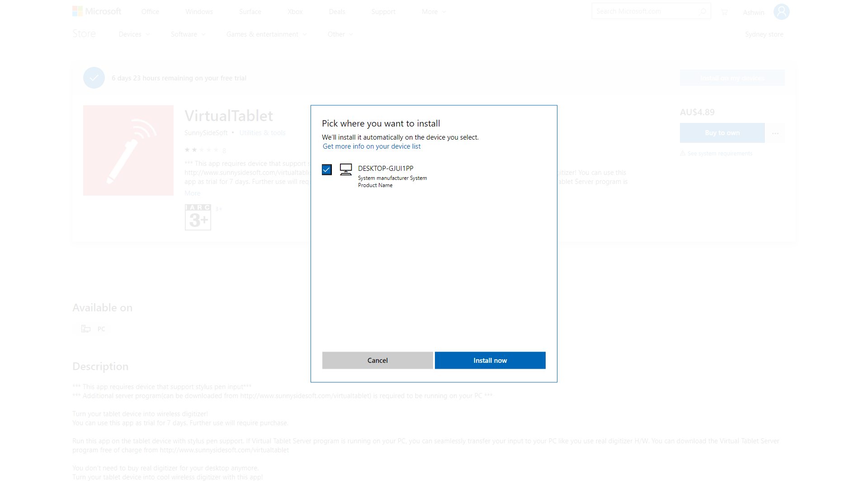868x488 pixels.
Task: Click the star rating of VirtualTablet
Action: 202,150
